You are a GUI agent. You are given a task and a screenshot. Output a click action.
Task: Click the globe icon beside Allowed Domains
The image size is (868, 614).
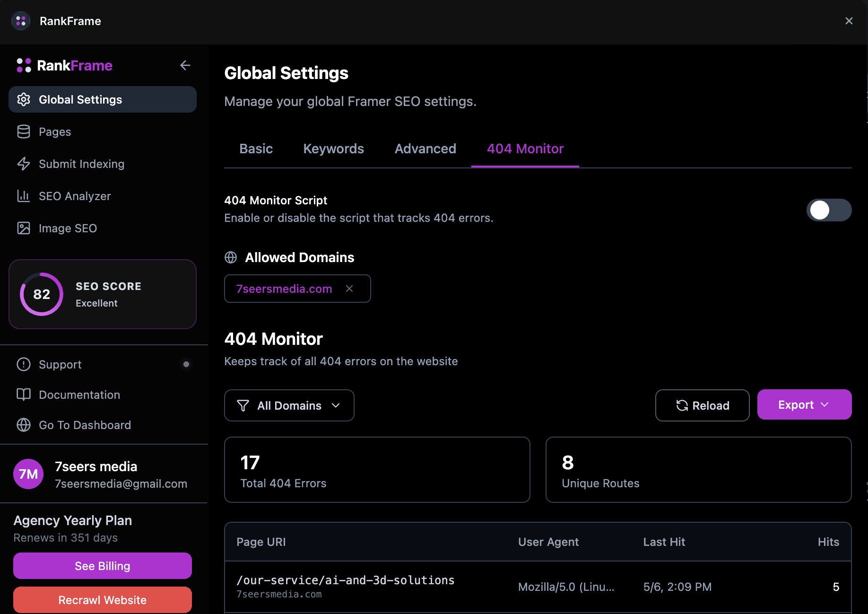[231, 257]
